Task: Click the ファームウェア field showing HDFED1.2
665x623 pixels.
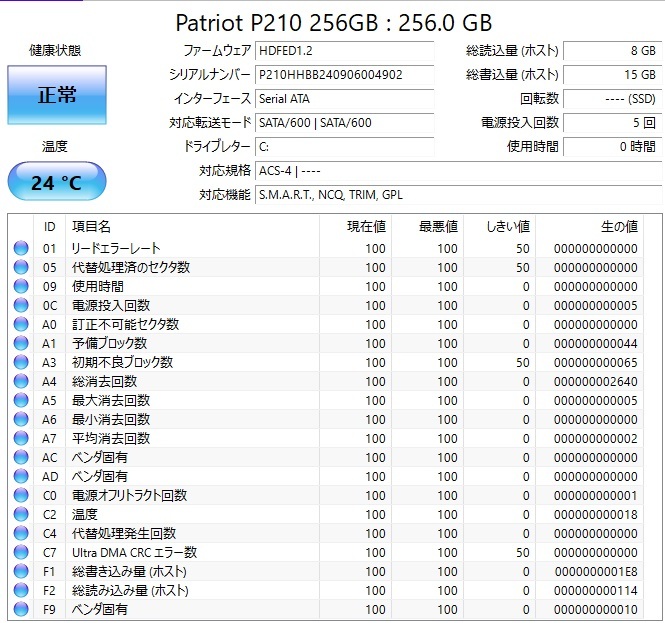Action: tap(344, 51)
